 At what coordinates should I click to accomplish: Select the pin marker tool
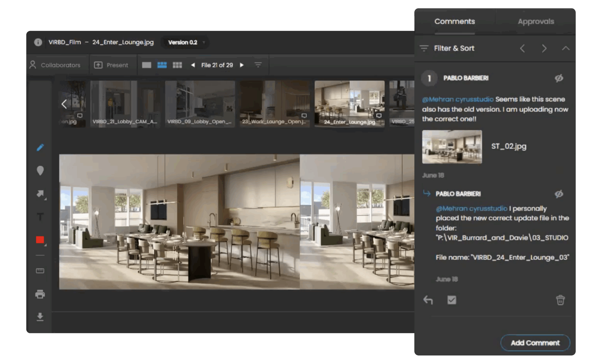pyautogui.click(x=40, y=171)
